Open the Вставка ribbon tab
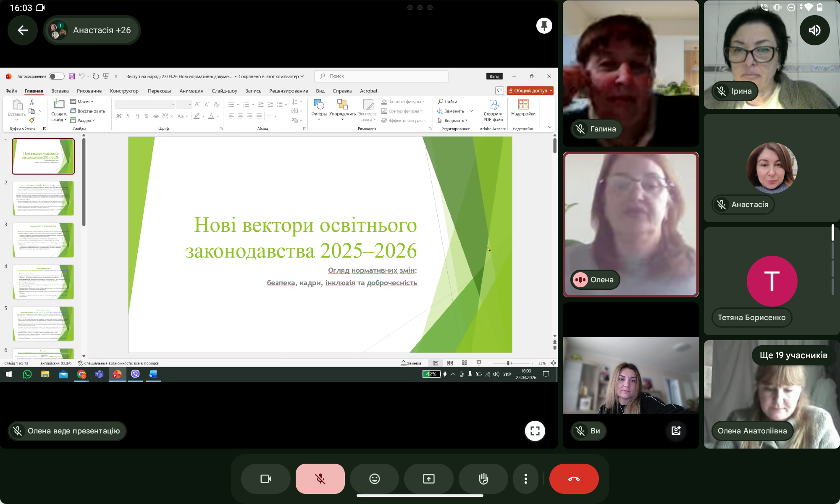Screen dimensions: 840x504 coord(60,91)
